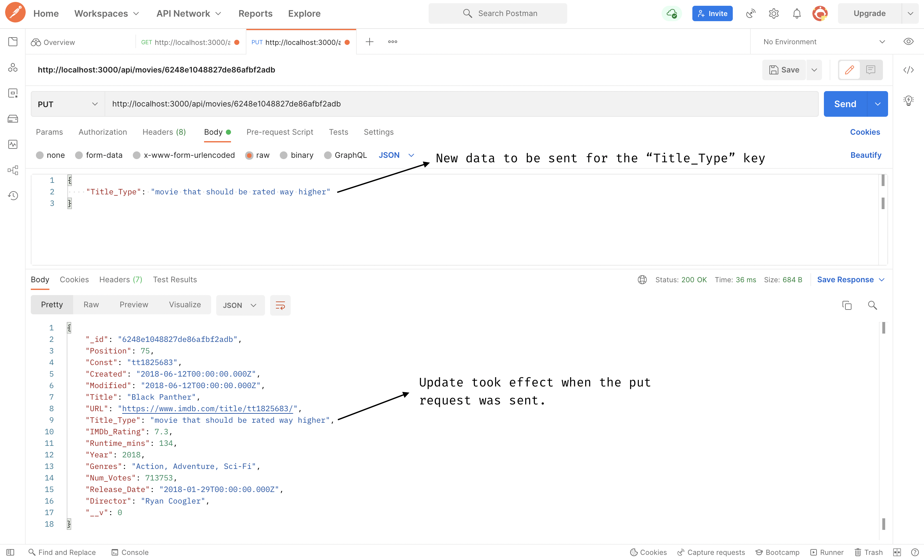924x560 pixels.
Task: Click the copy response icon
Action: point(847,305)
